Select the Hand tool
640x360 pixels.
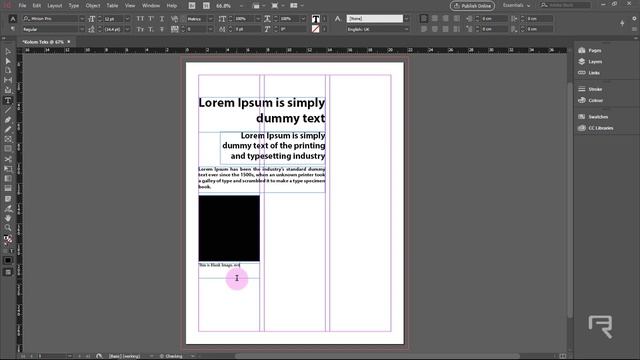(x=8, y=218)
